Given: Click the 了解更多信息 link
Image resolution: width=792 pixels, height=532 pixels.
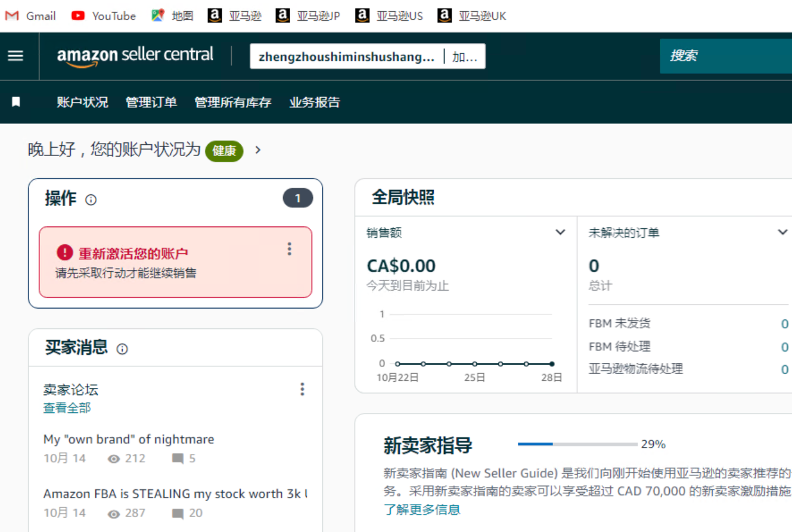Looking at the screenshot, I should [422, 509].
